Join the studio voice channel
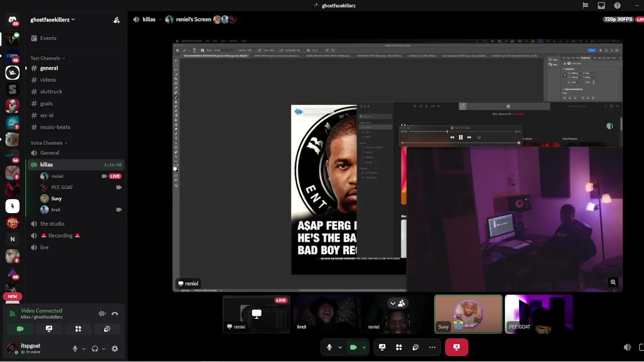 click(76, 224)
